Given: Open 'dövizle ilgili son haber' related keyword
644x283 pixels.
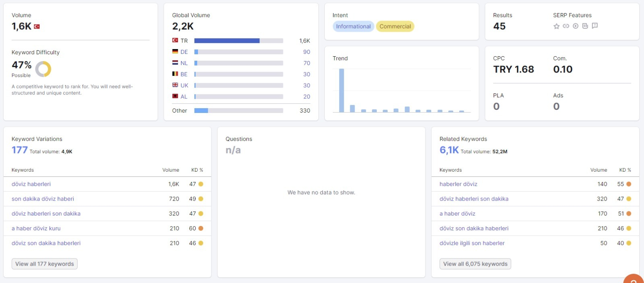Looking at the screenshot, I should (472, 243).
